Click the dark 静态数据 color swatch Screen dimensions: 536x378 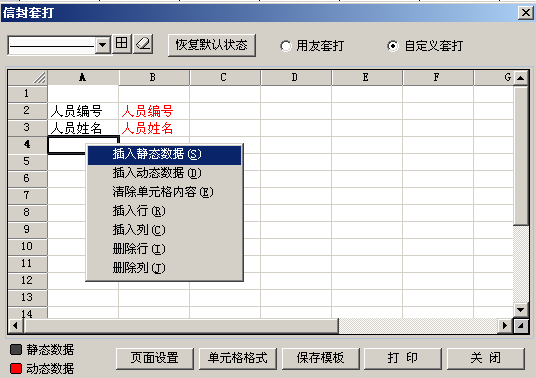pos(16,350)
